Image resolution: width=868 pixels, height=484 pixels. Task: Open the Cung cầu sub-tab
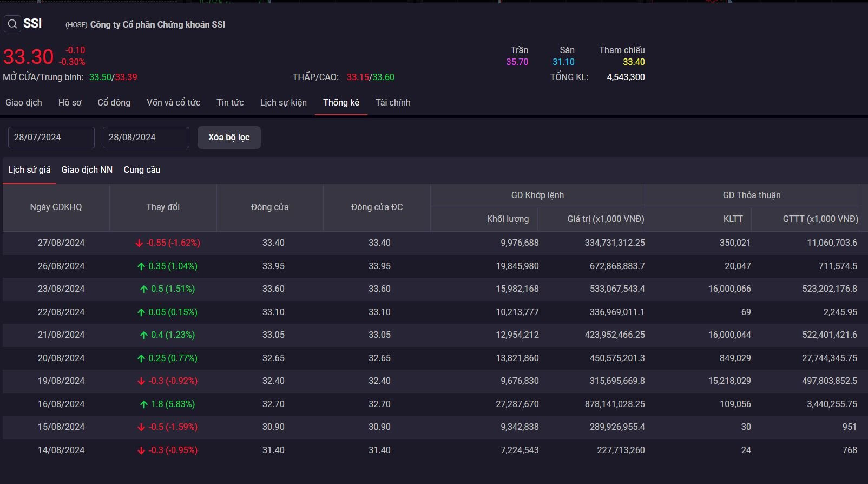(x=142, y=169)
